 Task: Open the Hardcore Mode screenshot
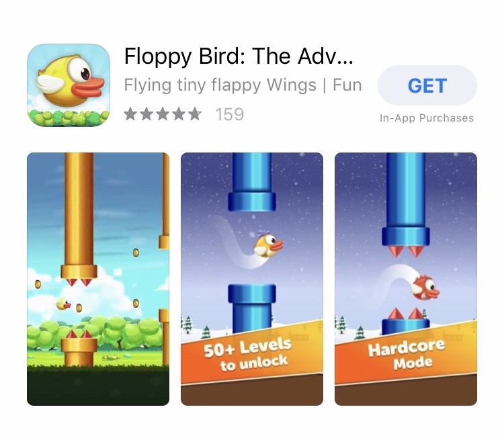[406, 279]
